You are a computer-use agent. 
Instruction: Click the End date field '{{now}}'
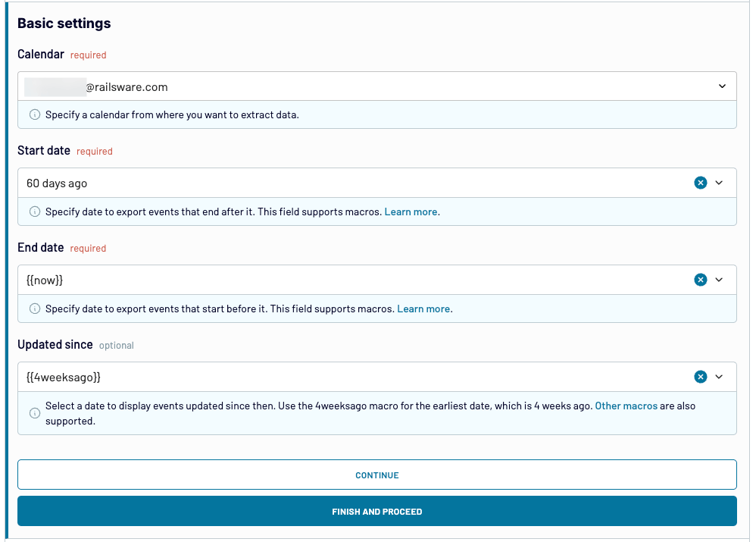pos(377,280)
